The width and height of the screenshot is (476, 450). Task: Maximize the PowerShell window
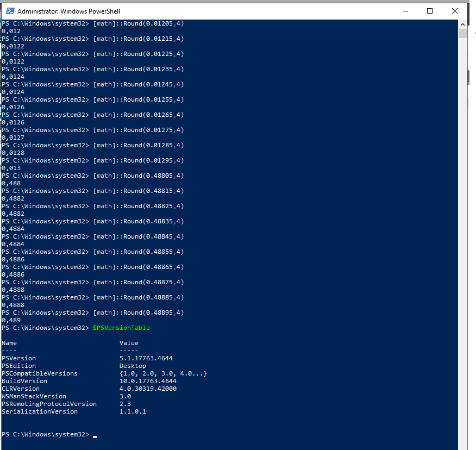[x=430, y=11]
